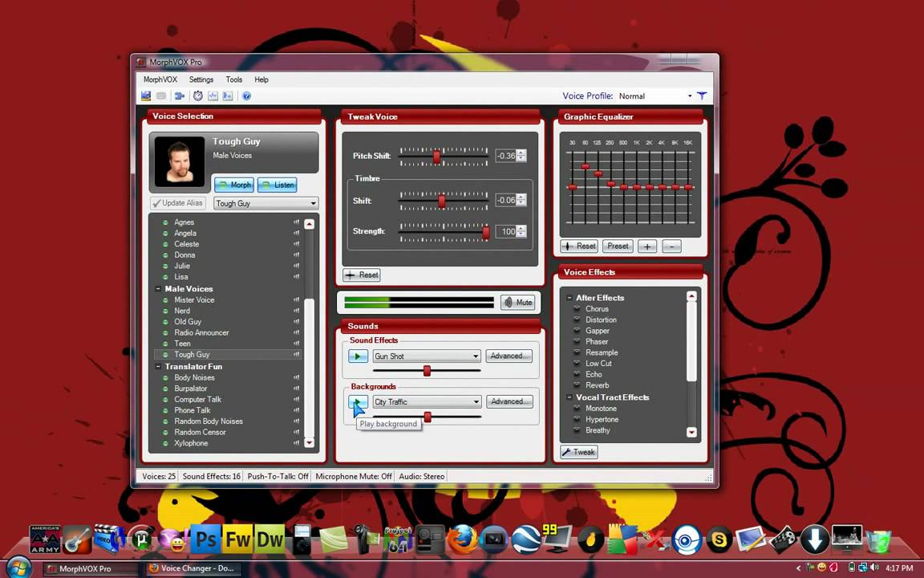Increase the Pitch Shift spinner value
The image size is (924, 578).
[521, 153]
